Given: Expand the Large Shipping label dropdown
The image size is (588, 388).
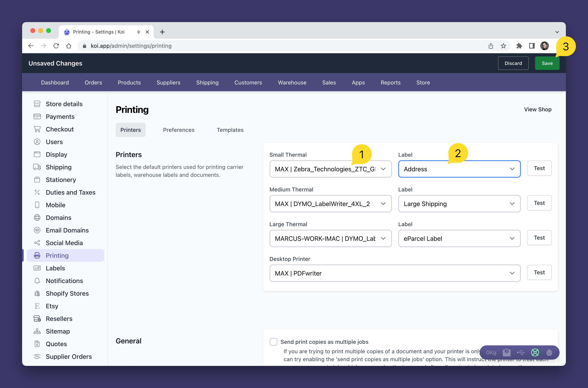Looking at the screenshot, I should 459,204.
